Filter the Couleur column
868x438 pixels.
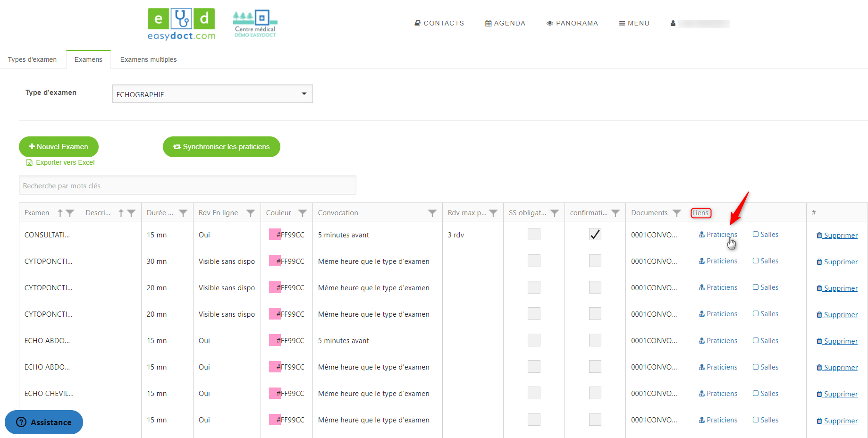(x=303, y=213)
